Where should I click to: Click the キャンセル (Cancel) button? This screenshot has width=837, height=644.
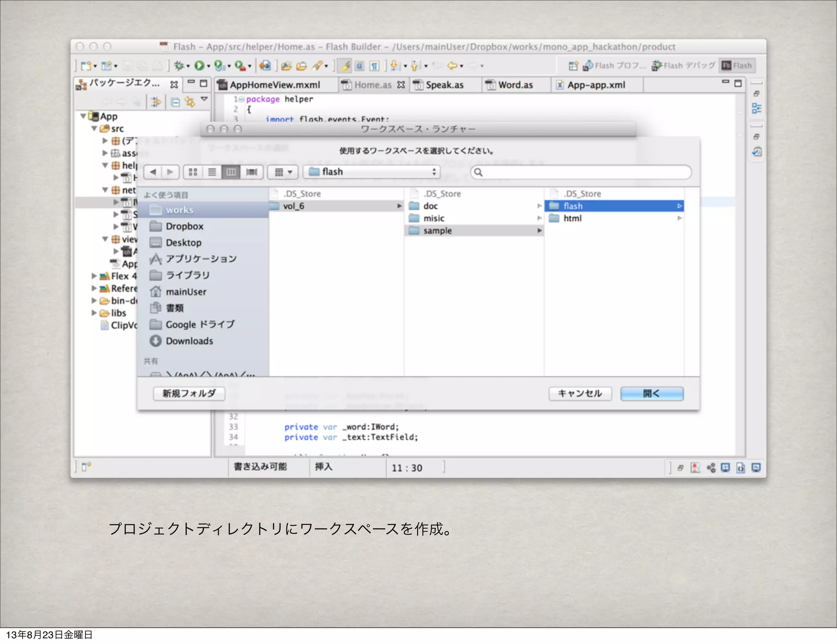tap(580, 394)
